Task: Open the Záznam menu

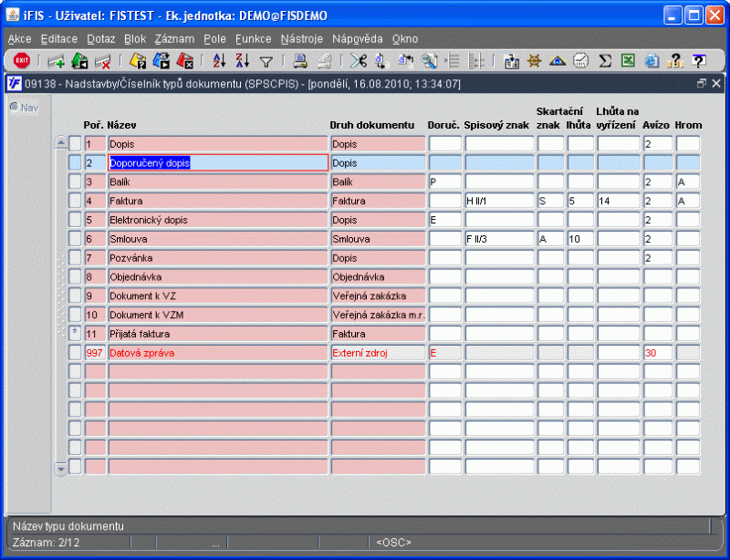Action: click(174, 39)
